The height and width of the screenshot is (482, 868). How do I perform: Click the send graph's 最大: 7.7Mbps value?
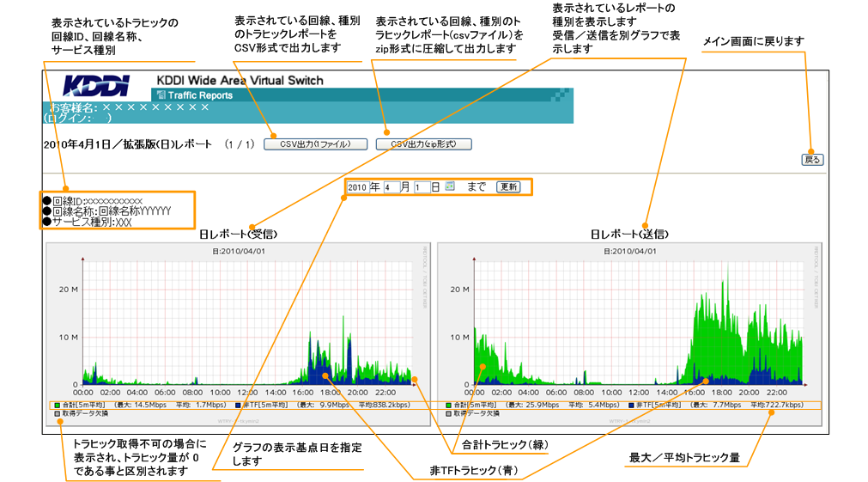(716, 405)
